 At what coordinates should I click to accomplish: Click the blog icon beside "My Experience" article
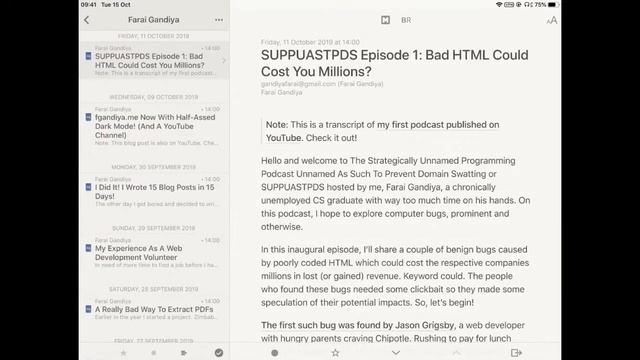(x=88, y=248)
